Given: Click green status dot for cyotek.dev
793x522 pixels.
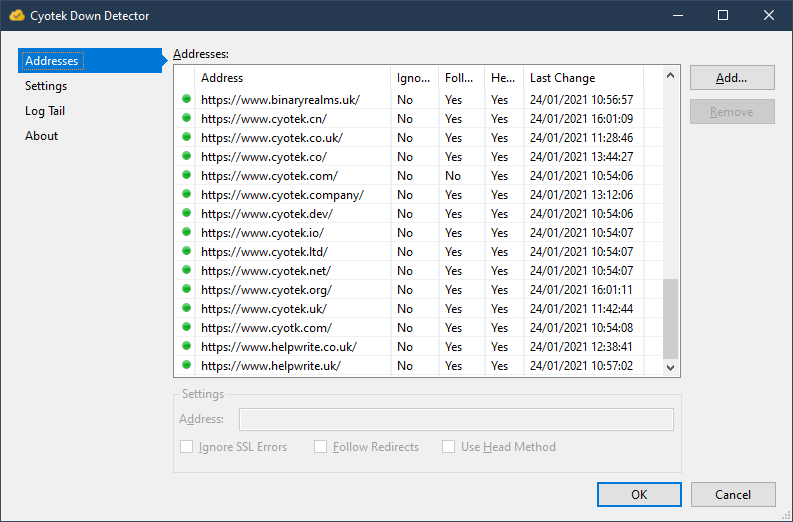Looking at the screenshot, I should point(186,213).
